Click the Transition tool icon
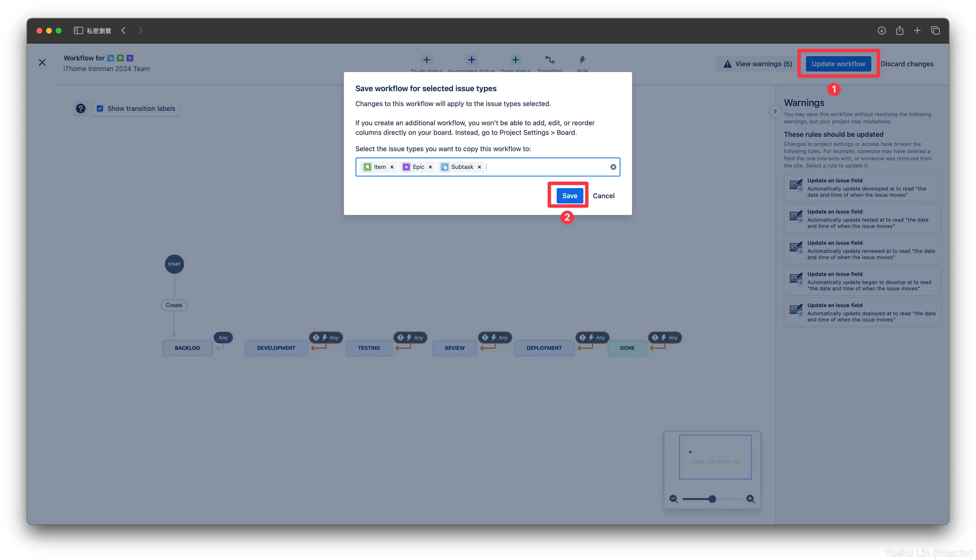The height and width of the screenshot is (560, 976). tap(550, 61)
